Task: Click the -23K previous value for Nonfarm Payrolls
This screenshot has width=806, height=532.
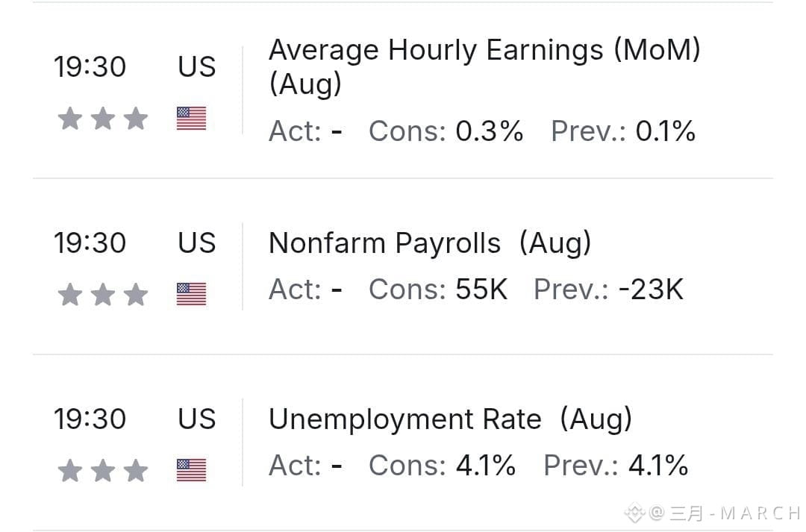Action: pyautogui.click(x=652, y=290)
